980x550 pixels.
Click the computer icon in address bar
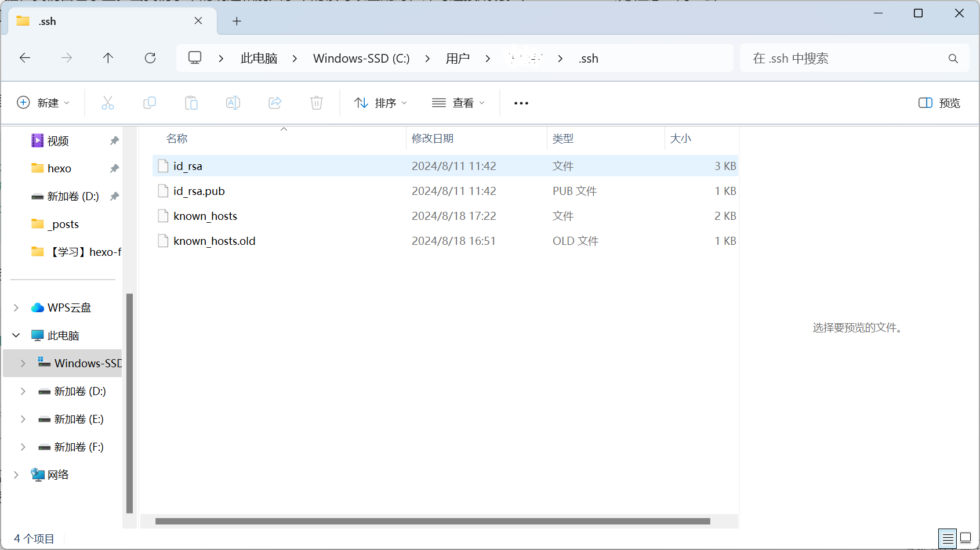tap(195, 58)
